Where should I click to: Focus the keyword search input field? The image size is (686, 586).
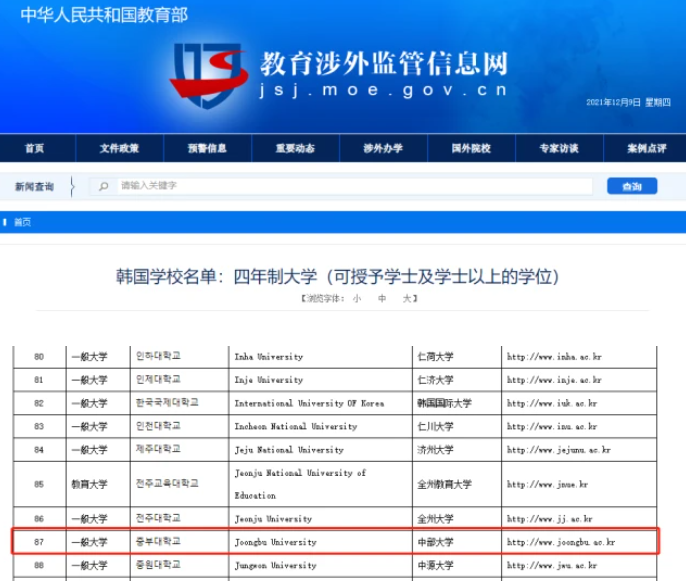tap(354, 186)
